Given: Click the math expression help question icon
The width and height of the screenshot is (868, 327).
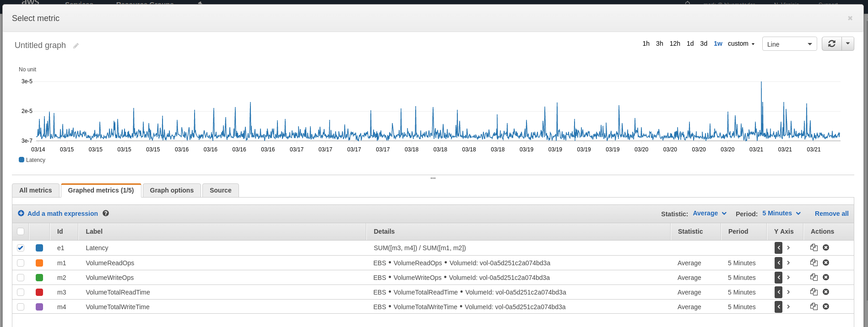Looking at the screenshot, I should tap(106, 214).
